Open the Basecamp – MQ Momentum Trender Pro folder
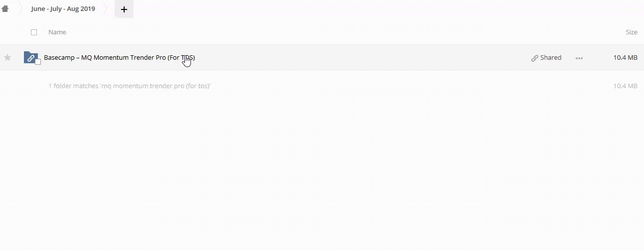Screen dimensions: 644x250 point(119,57)
